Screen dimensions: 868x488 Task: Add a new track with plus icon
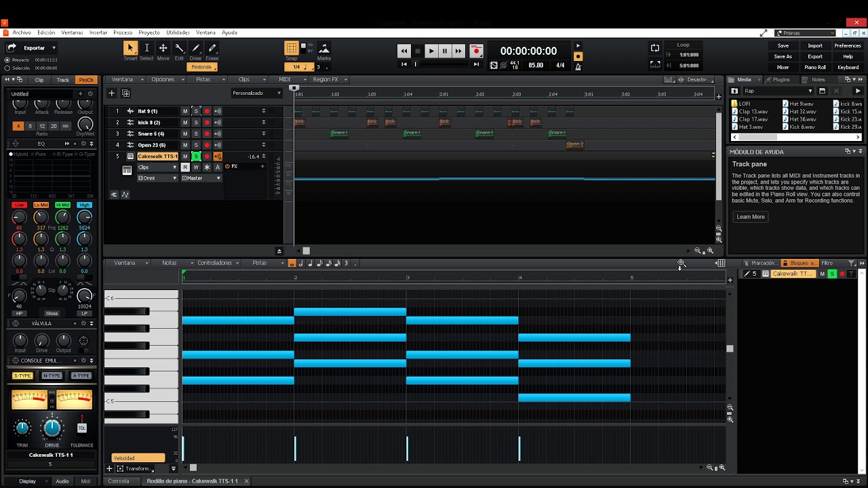point(112,94)
